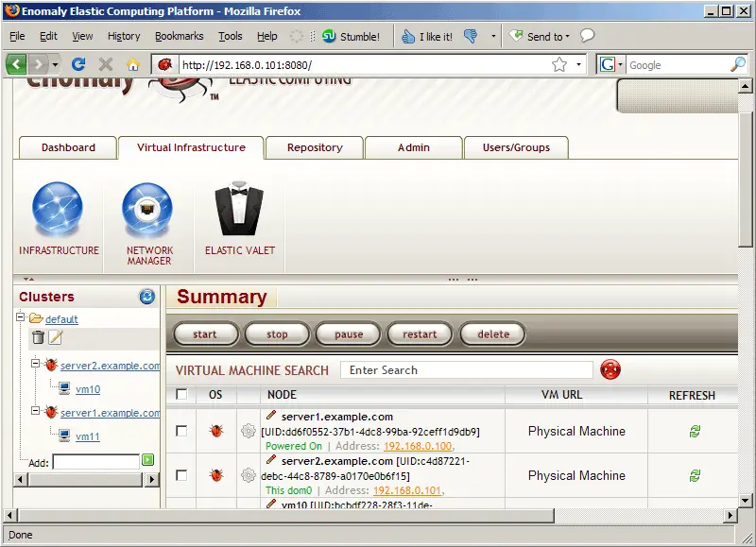The image size is (756, 547).
Task: Check the server2.example.com row checkbox
Action: [181, 476]
